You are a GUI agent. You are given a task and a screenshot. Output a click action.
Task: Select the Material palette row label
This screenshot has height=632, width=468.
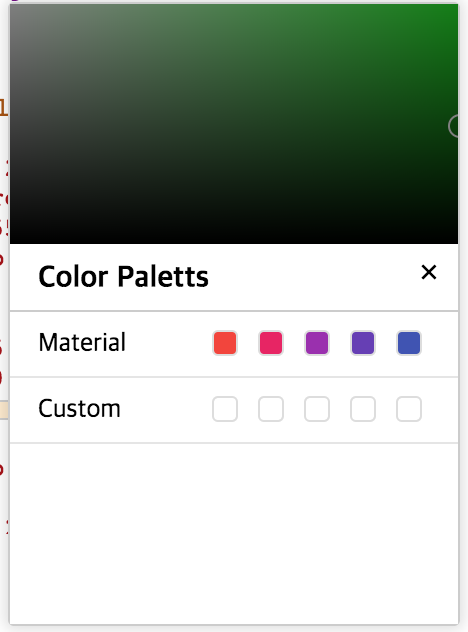tap(82, 343)
